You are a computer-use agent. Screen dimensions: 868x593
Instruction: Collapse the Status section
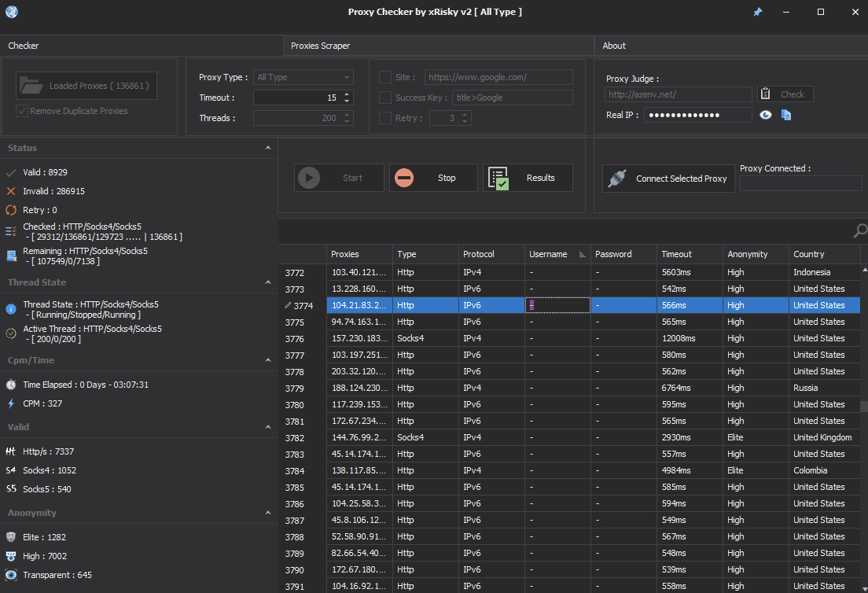click(x=268, y=148)
